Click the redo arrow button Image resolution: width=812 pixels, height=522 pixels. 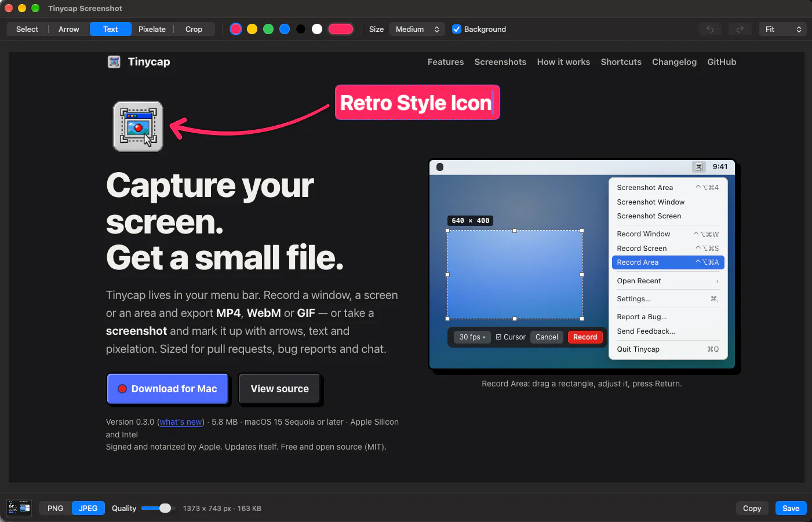(740, 29)
